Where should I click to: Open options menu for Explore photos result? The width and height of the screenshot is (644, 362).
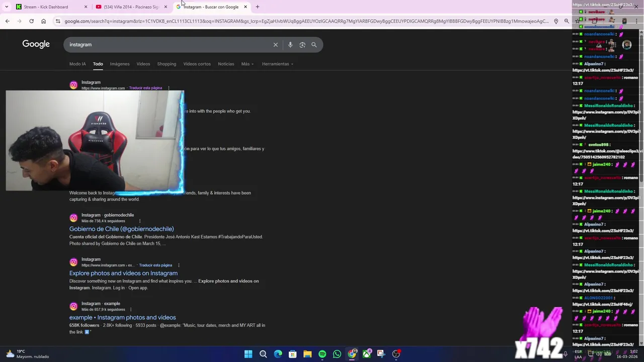click(x=179, y=265)
